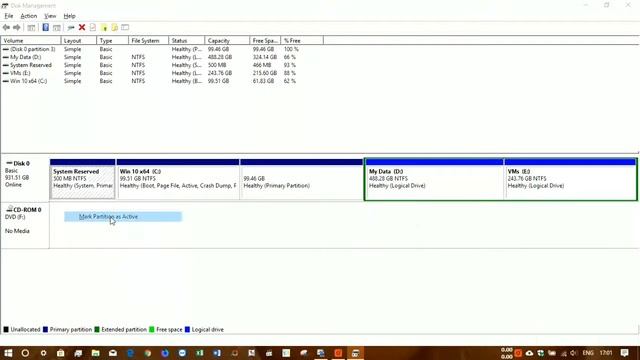This screenshot has width=640, height=360.
Task: Open the Help menu
Action: 69,16
